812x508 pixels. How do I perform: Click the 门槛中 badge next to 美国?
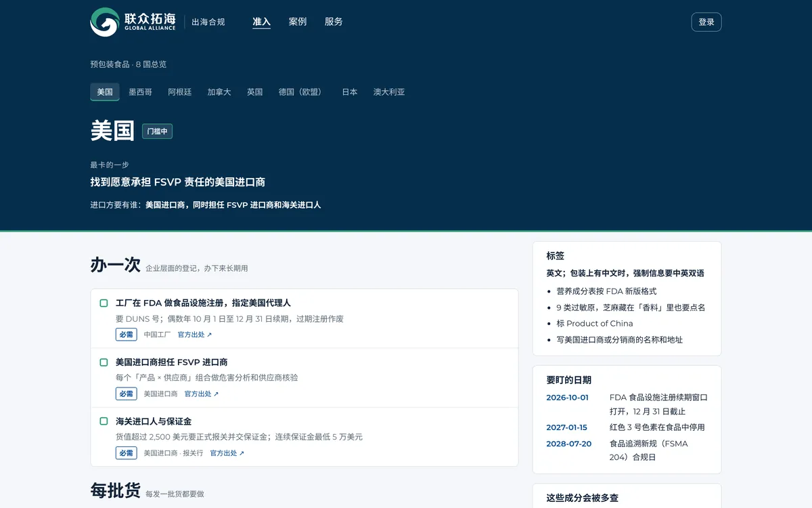157,131
